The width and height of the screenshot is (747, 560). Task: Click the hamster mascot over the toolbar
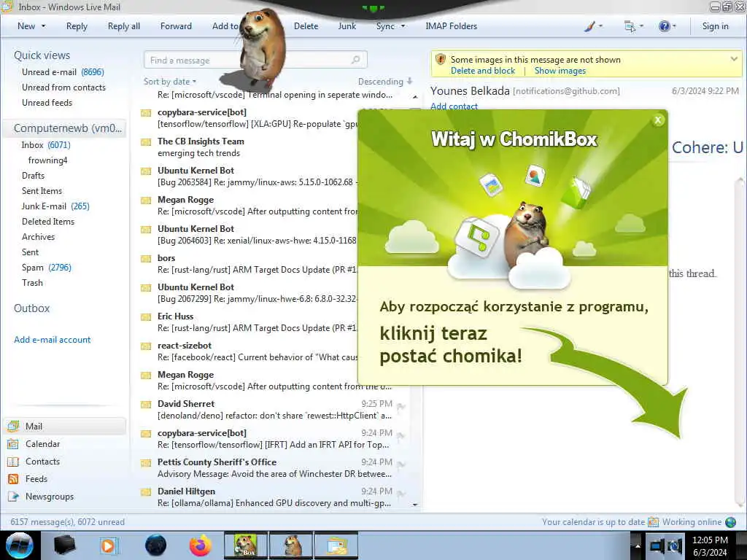coord(262,50)
